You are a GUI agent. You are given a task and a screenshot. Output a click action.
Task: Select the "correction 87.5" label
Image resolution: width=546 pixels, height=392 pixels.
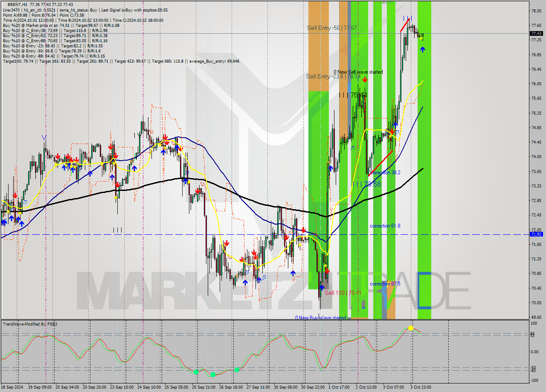385,284
